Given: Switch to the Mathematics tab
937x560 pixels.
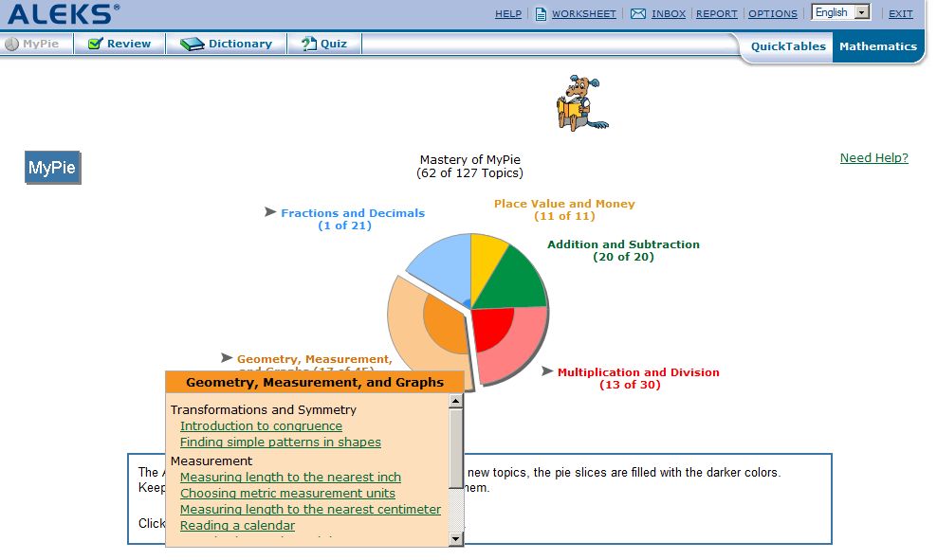Looking at the screenshot, I should [x=878, y=46].
